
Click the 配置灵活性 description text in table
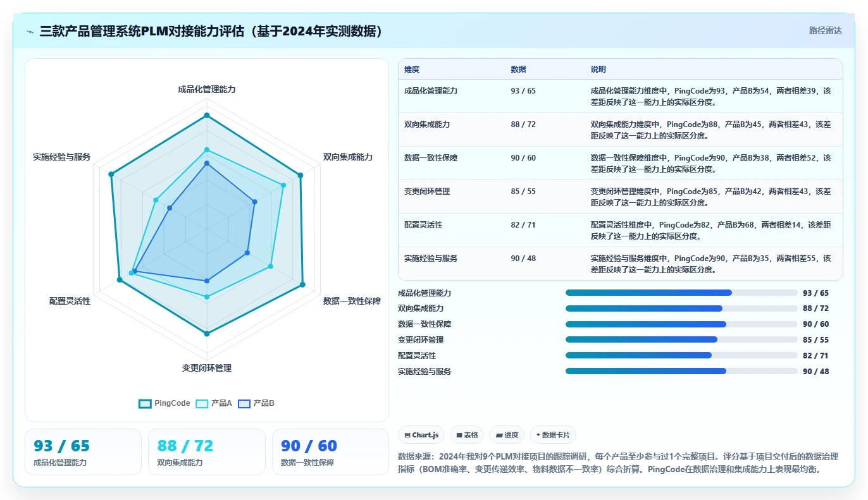tap(710, 230)
